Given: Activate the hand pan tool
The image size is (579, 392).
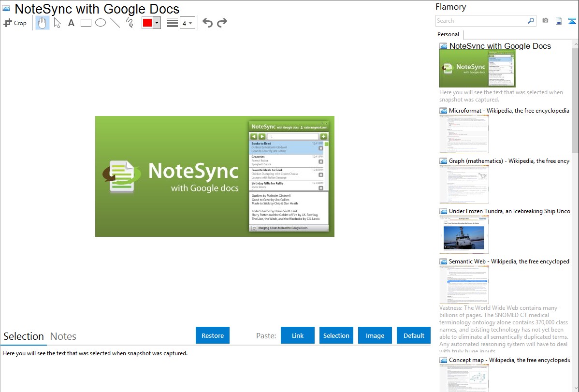Looking at the screenshot, I should pyautogui.click(x=43, y=23).
